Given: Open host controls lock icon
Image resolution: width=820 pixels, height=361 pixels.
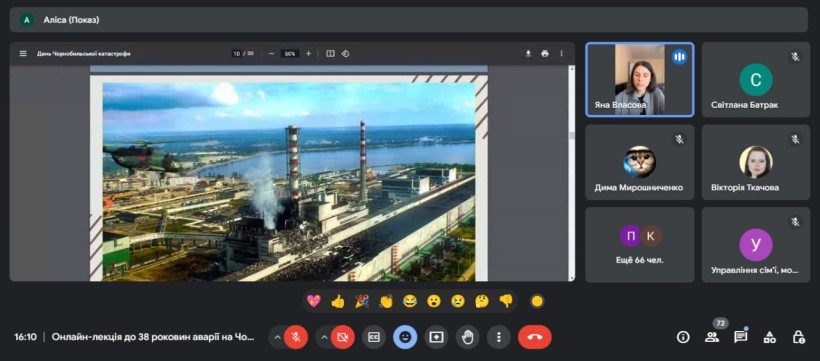Looking at the screenshot, I should (x=798, y=337).
